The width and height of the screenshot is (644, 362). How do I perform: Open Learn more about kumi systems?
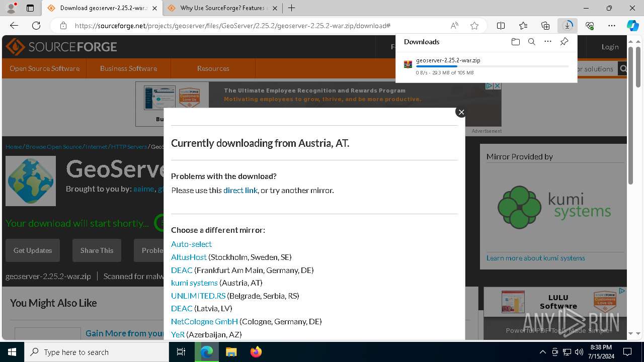[x=536, y=258]
